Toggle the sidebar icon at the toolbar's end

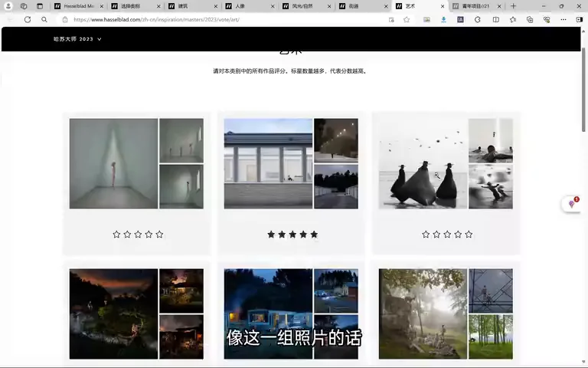pyautogui.click(x=580, y=19)
